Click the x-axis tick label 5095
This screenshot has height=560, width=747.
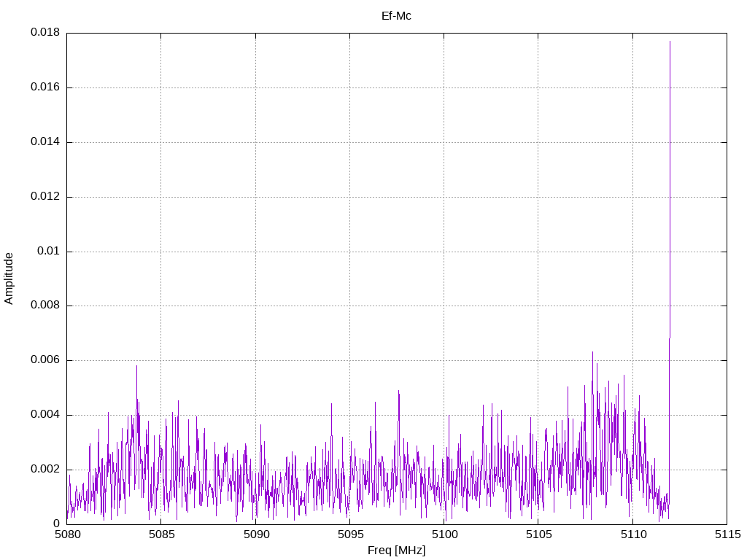pyautogui.click(x=350, y=534)
